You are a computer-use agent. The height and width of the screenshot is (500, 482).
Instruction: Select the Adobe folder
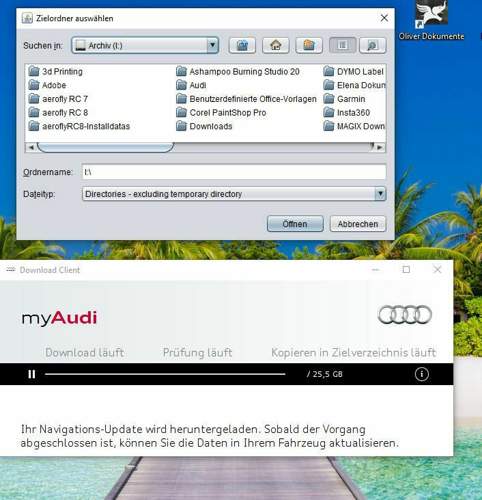47,85
